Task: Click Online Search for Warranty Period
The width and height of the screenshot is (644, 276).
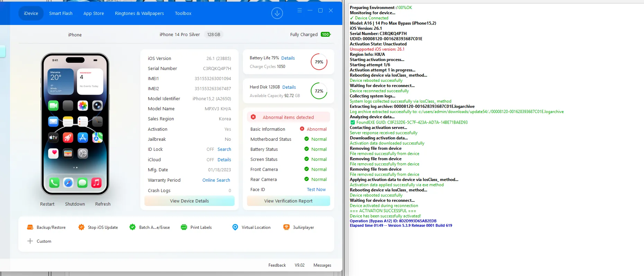Action: point(216,180)
